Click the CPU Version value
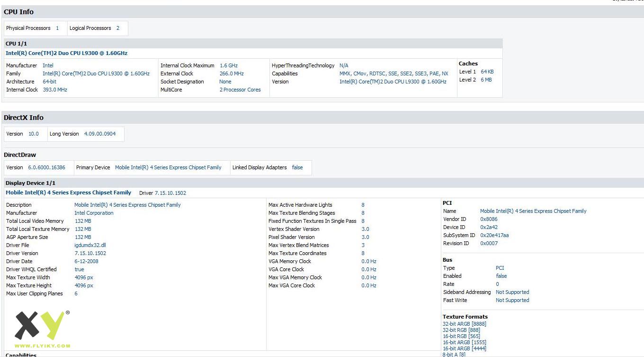The height and width of the screenshot is (357, 644). [x=393, y=82]
